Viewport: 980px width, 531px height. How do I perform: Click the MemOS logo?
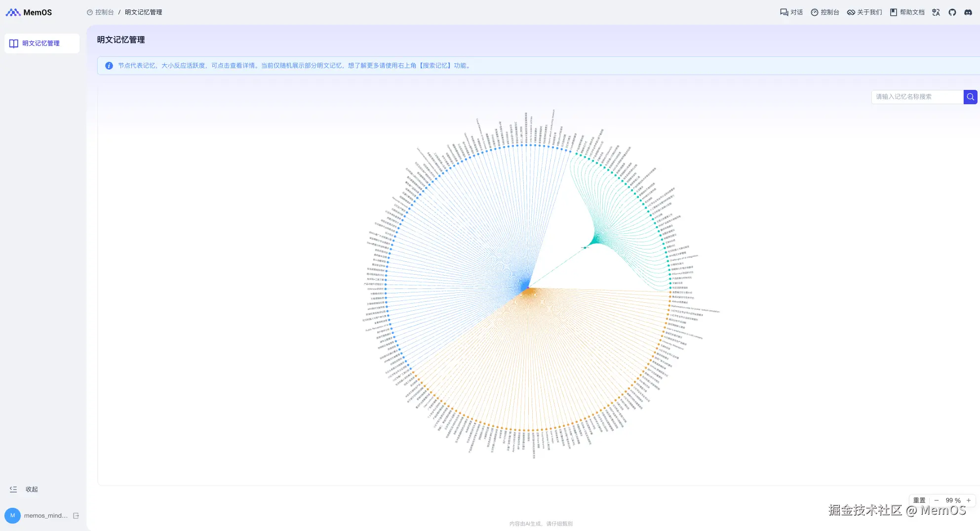coord(29,12)
